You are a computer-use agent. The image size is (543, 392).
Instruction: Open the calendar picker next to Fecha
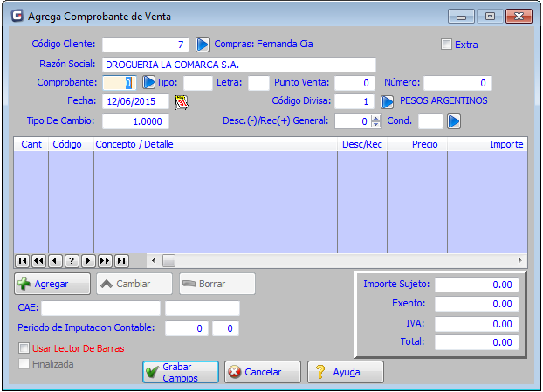pos(182,101)
